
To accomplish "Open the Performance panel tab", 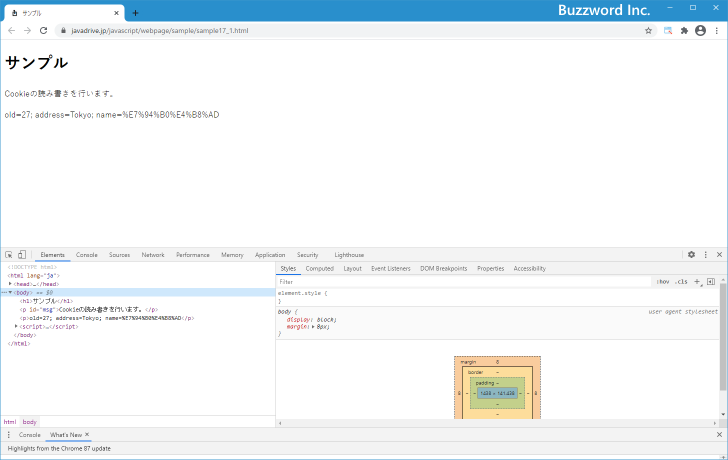I will tap(193, 255).
